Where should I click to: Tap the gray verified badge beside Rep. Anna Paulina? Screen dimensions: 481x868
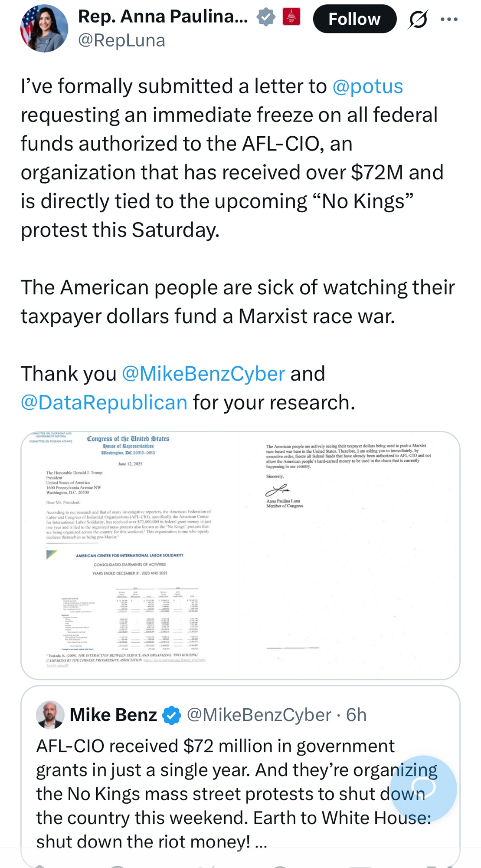coord(266,17)
